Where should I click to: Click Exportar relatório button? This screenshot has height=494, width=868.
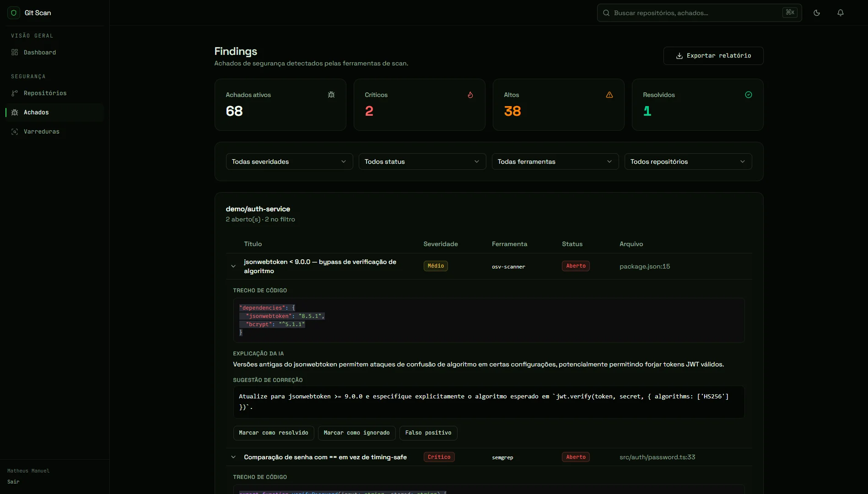(713, 56)
